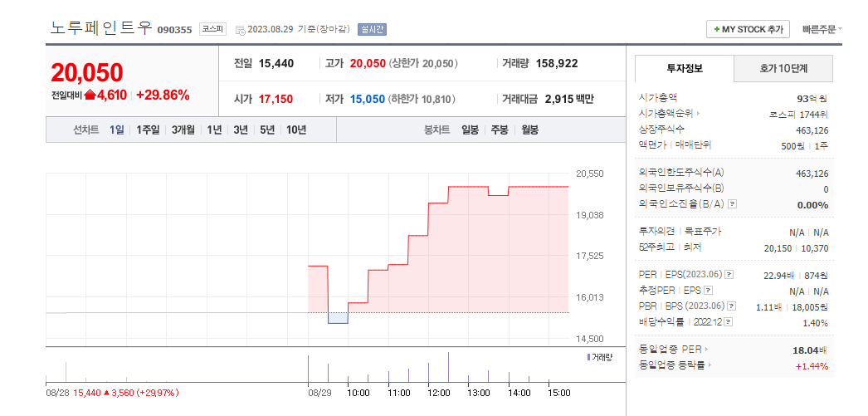
Task: Click large current price 20,050
Action: pyautogui.click(x=87, y=72)
